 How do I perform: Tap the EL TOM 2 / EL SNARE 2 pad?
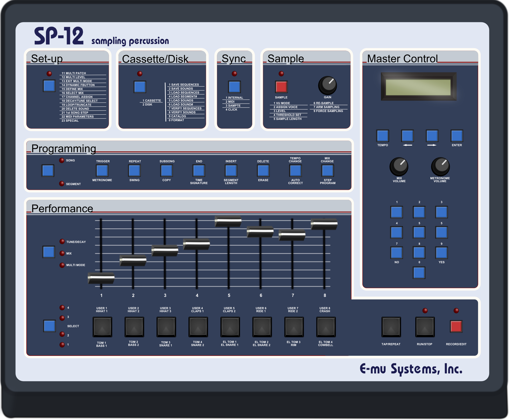(262, 327)
